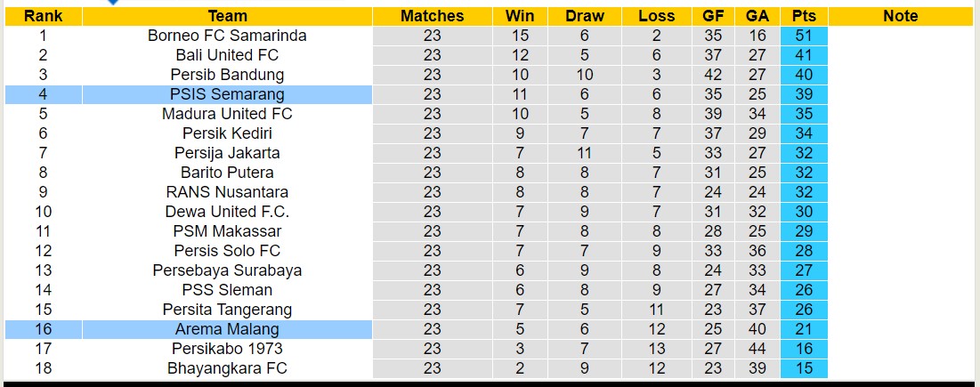980x387 pixels.
Task: Click Persija Jakarta team name
Action: point(227,153)
